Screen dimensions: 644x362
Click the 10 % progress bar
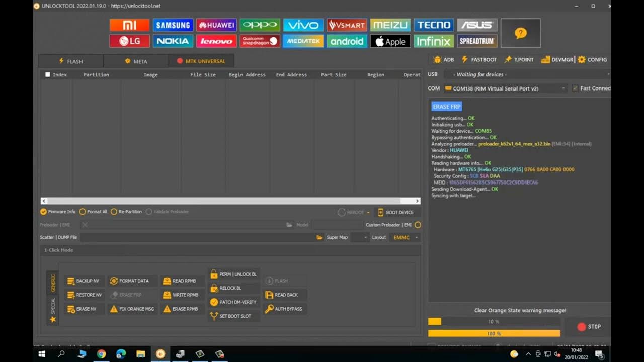point(494,321)
